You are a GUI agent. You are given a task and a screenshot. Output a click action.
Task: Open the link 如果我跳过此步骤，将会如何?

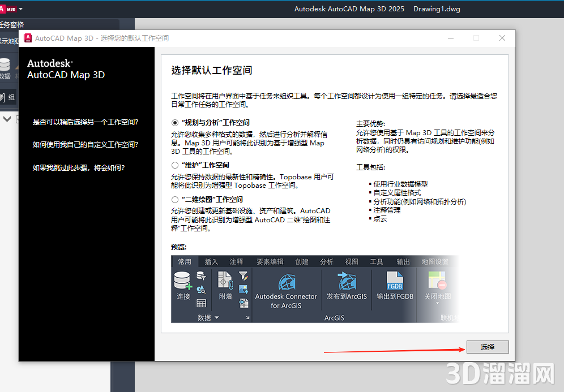(x=78, y=168)
